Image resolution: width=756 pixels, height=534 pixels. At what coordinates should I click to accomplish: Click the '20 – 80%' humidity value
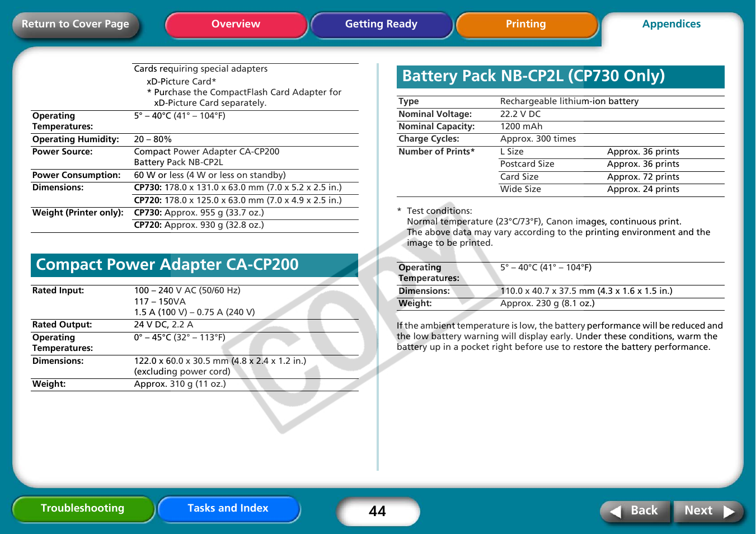click(153, 139)
